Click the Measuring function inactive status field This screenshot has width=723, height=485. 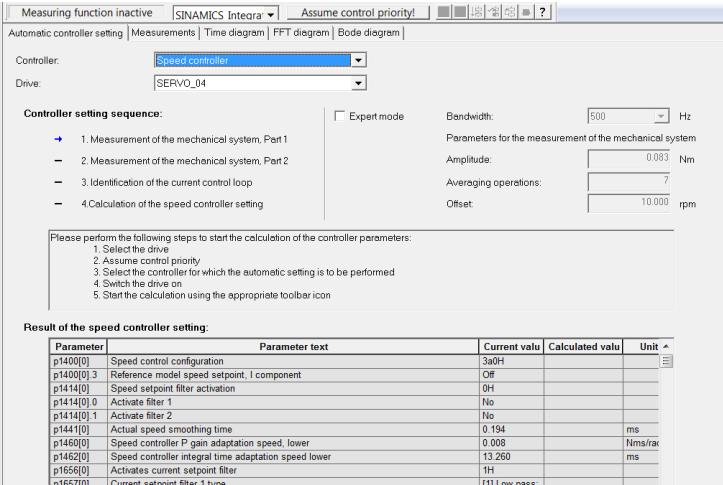pos(87,12)
